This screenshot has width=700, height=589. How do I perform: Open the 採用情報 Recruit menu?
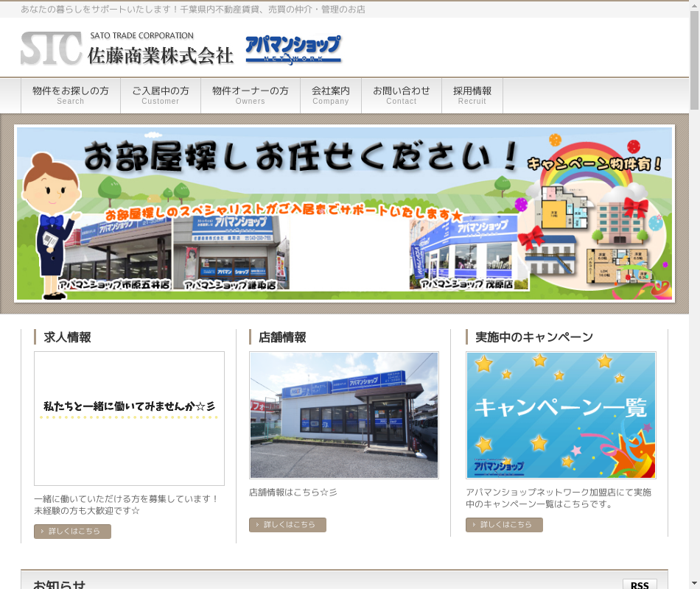click(x=472, y=96)
